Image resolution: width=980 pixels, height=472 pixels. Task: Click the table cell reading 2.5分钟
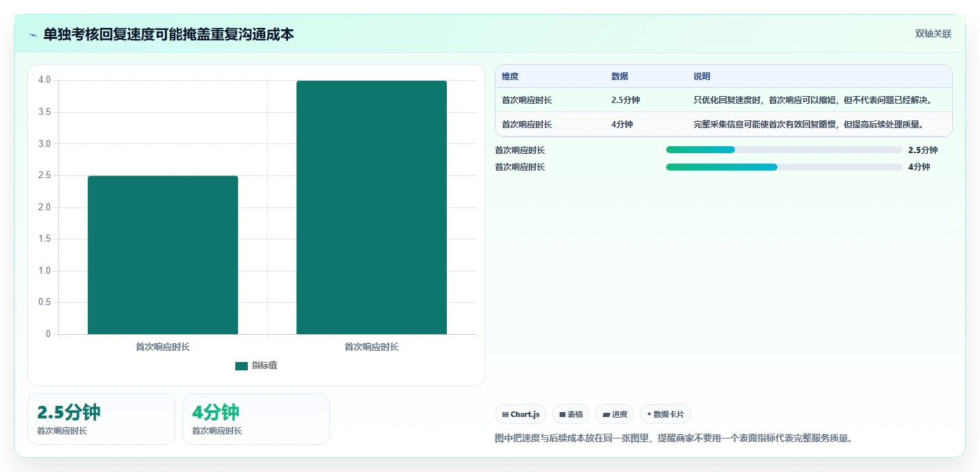626,100
